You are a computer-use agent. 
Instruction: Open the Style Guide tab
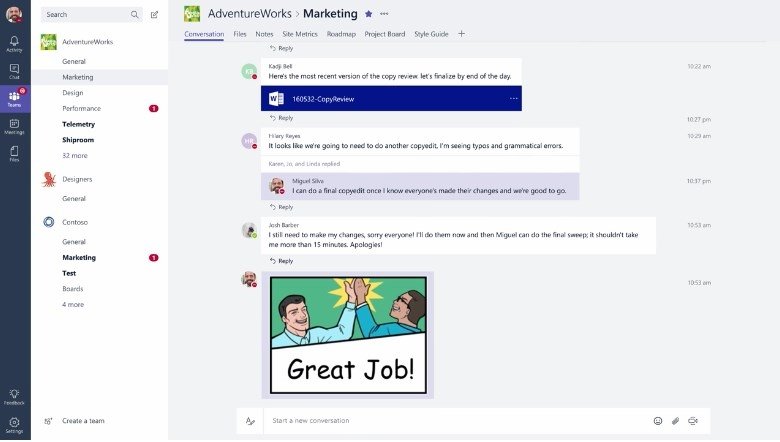[x=431, y=34]
